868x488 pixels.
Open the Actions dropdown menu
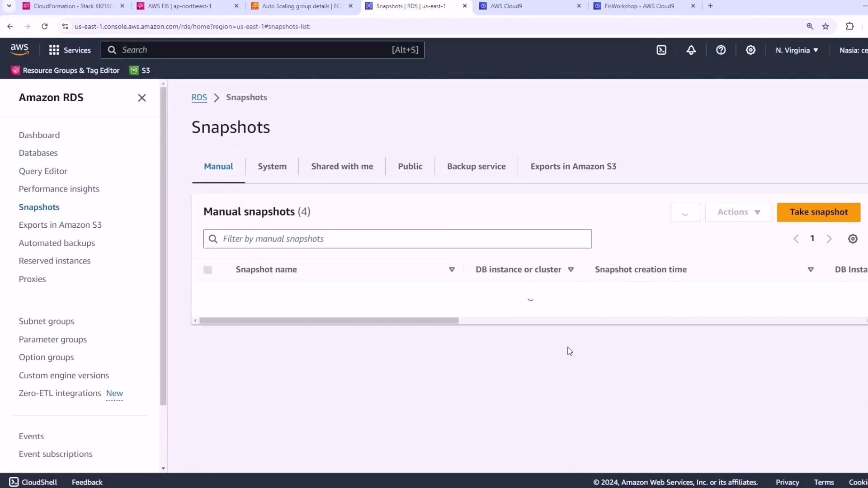(x=738, y=212)
